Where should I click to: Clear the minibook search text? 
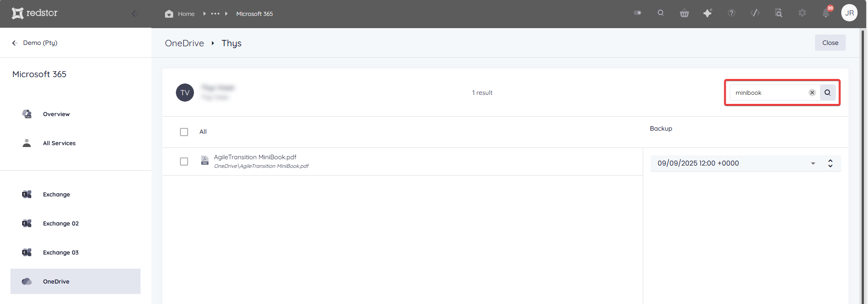(x=812, y=93)
